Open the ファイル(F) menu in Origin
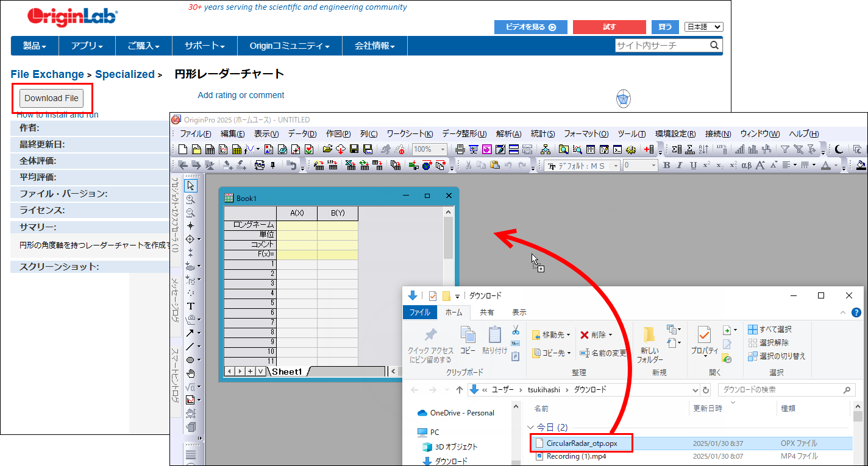Image resolution: width=868 pixels, height=466 pixels. tap(195, 133)
